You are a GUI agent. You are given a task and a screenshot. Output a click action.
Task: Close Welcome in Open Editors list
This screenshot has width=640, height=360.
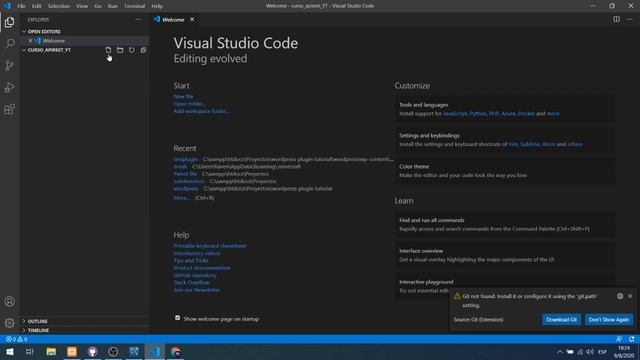[x=30, y=41]
